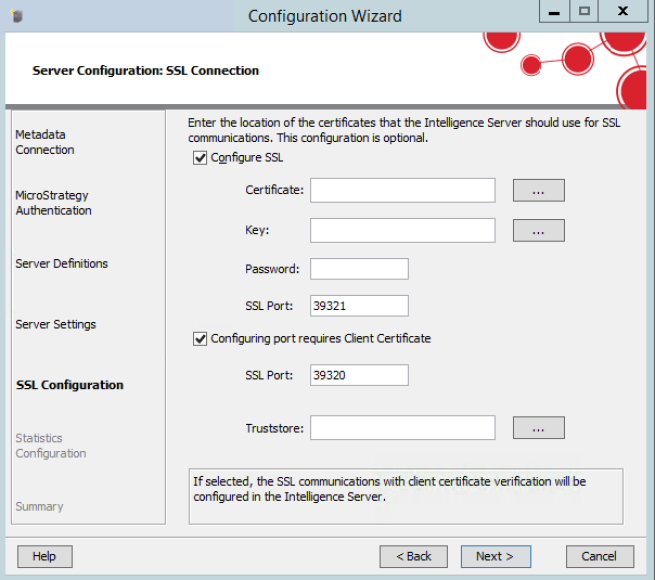Open Server Definitions step

[62, 264]
